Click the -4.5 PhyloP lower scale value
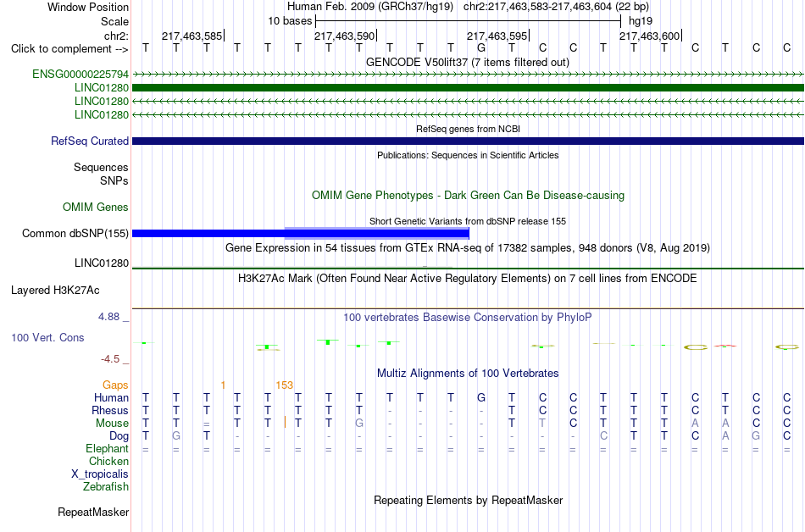 pyautogui.click(x=110, y=359)
